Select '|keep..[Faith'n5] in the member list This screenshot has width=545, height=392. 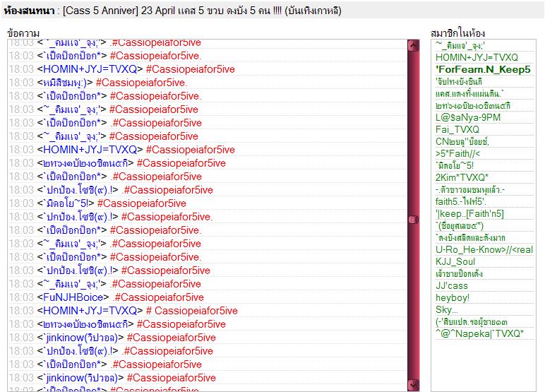pyautogui.click(x=469, y=213)
